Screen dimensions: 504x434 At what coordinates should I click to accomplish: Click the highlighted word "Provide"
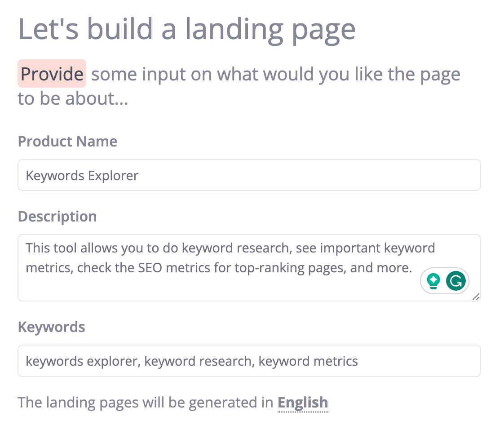pos(52,74)
